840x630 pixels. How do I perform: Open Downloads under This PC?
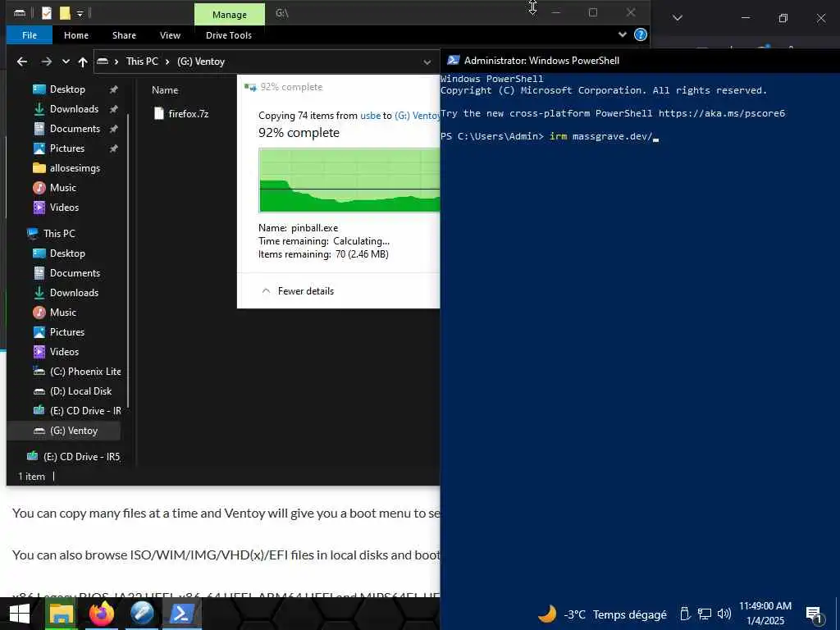pyautogui.click(x=74, y=293)
